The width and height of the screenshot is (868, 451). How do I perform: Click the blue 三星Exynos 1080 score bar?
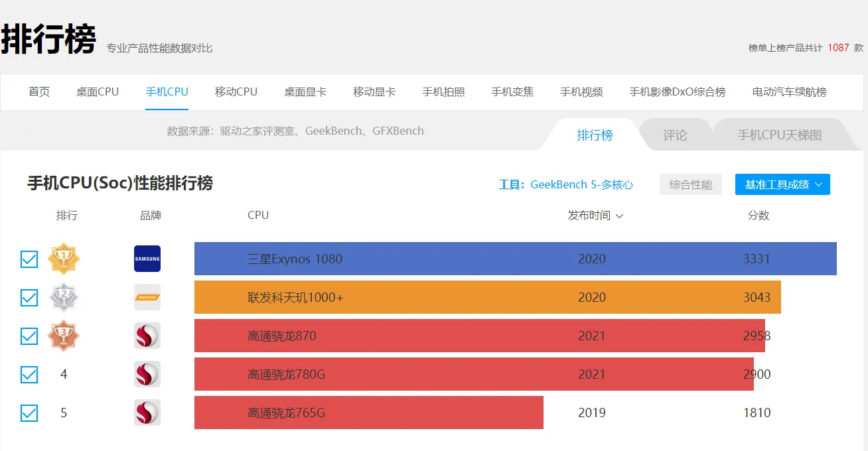[516, 259]
